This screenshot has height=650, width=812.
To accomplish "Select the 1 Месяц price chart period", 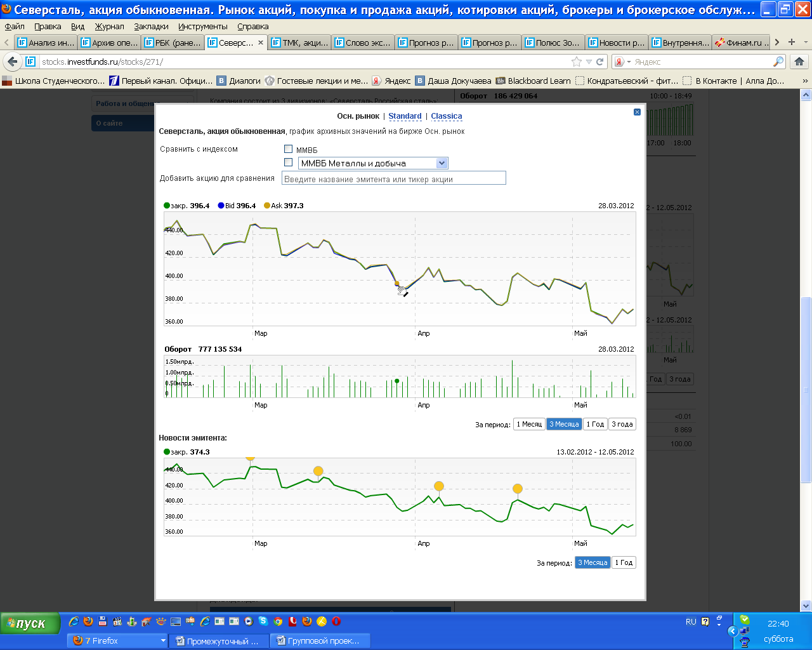I will 530,424.
